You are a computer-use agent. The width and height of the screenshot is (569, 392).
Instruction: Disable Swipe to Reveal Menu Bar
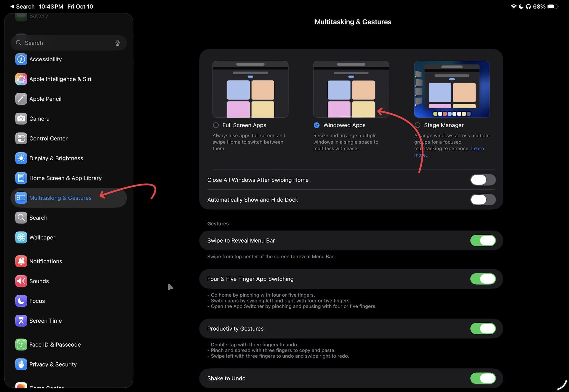[x=483, y=241]
